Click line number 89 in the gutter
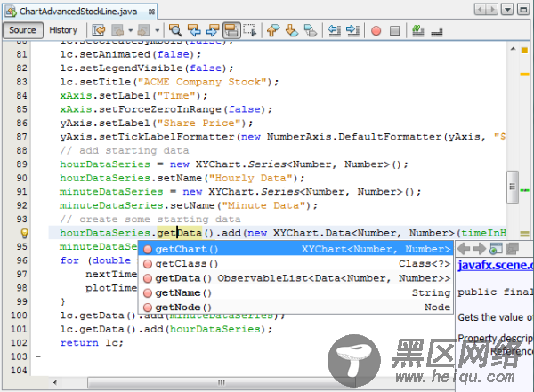 [x=21, y=164]
